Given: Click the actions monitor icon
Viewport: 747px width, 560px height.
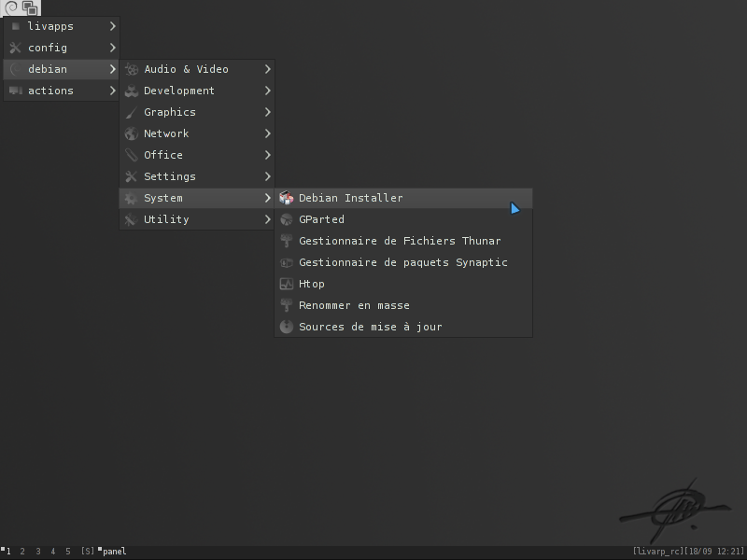Looking at the screenshot, I should click(x=16, y=91).
